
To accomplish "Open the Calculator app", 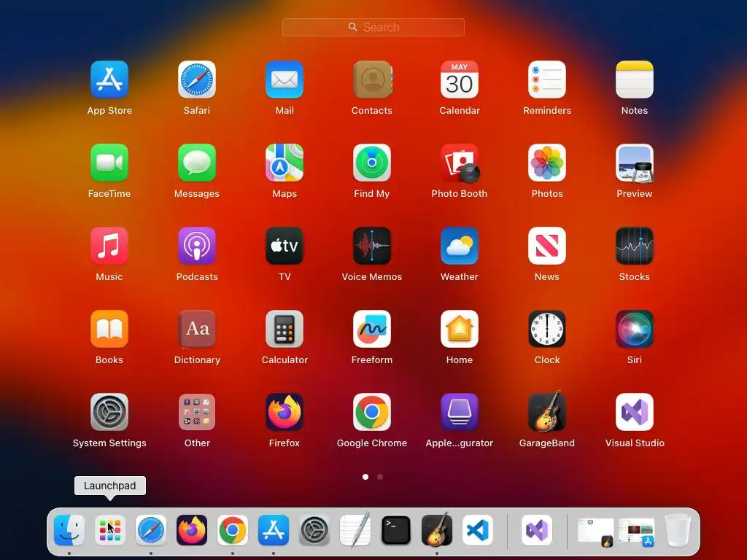I will [x=285, y=329].
